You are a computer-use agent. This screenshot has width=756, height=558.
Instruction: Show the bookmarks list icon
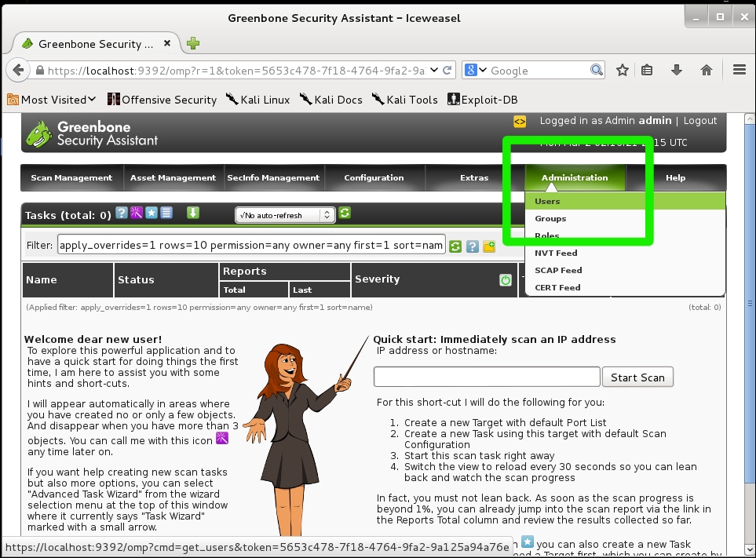(x=647, y=71)
